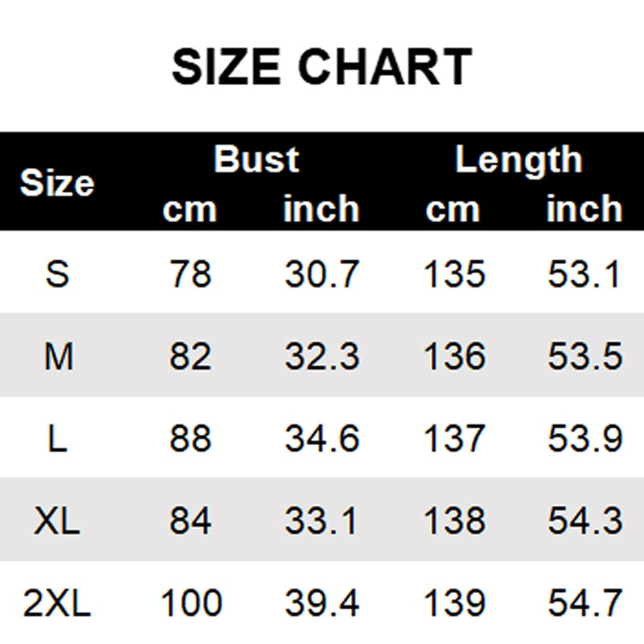Viewport: 644px width, 644px height.
Task: Click the Size column header
Action: (x=56, y=184)
